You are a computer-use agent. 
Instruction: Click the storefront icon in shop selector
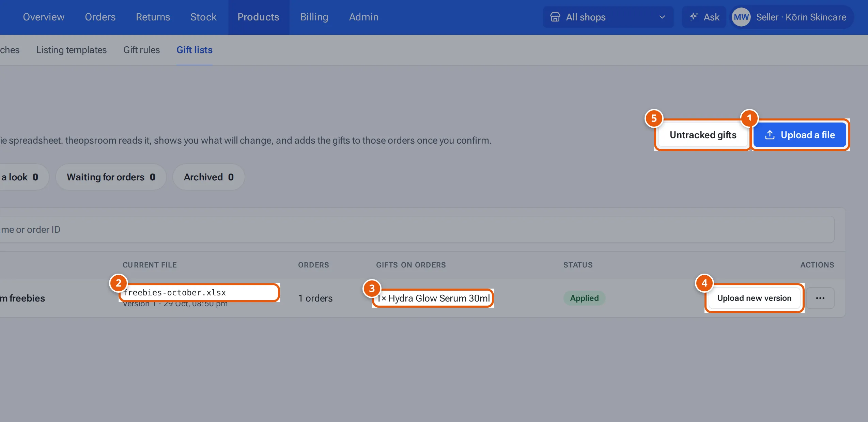[x=555, y=17]
